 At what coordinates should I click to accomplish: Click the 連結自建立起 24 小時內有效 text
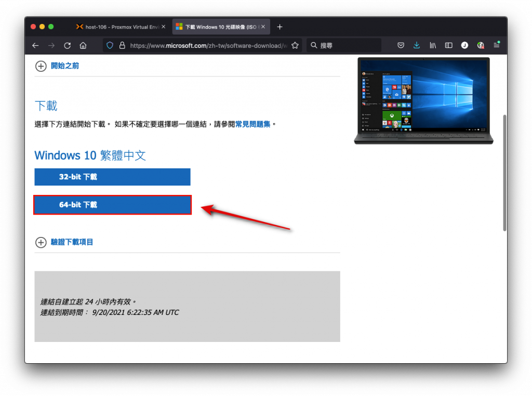[88, 301]
